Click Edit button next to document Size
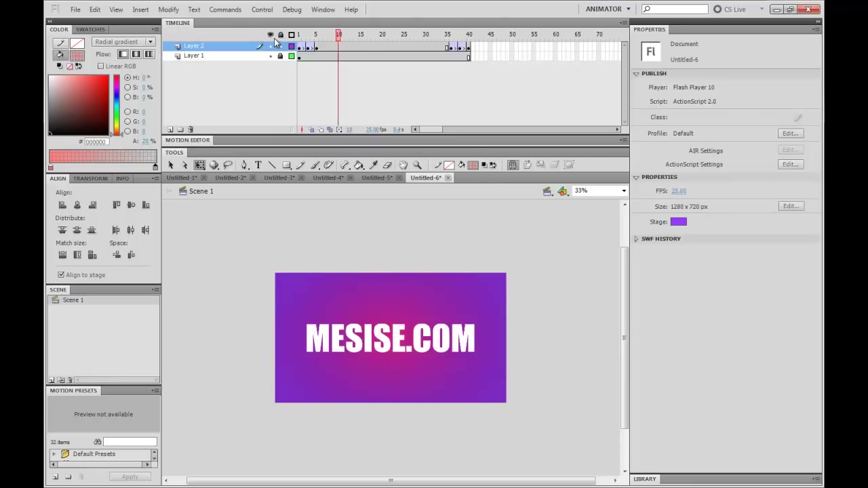Image resolution: width=868 pixels, height=488 pixels. coord(790,206)
